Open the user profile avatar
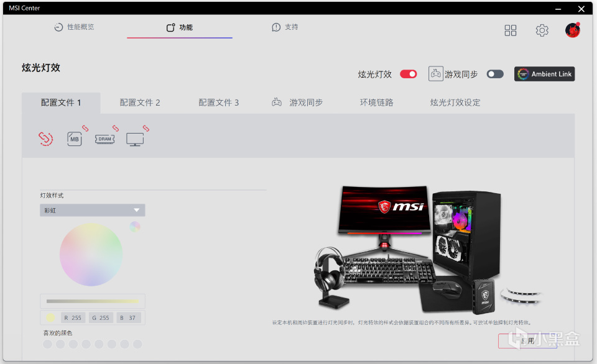597x364 pixels. pos(573,30)
